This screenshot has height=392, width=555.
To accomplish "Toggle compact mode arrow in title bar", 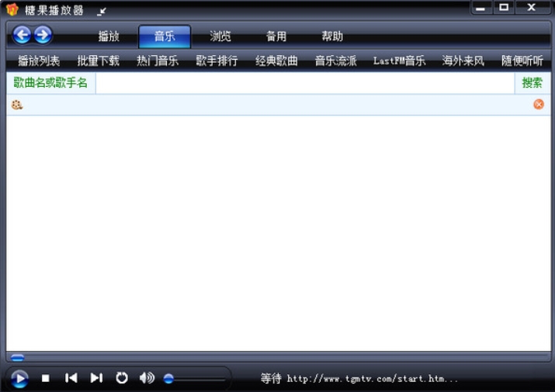I will [102, 12].
